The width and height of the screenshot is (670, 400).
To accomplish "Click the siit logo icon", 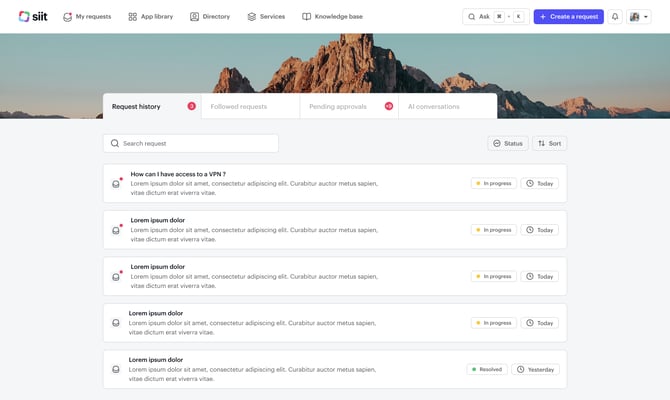I will [x=24, y=16].
